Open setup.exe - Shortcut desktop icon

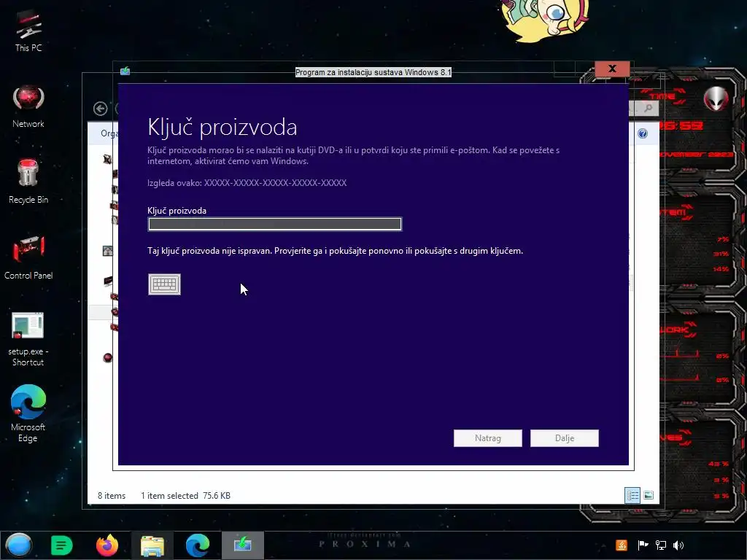28,339
